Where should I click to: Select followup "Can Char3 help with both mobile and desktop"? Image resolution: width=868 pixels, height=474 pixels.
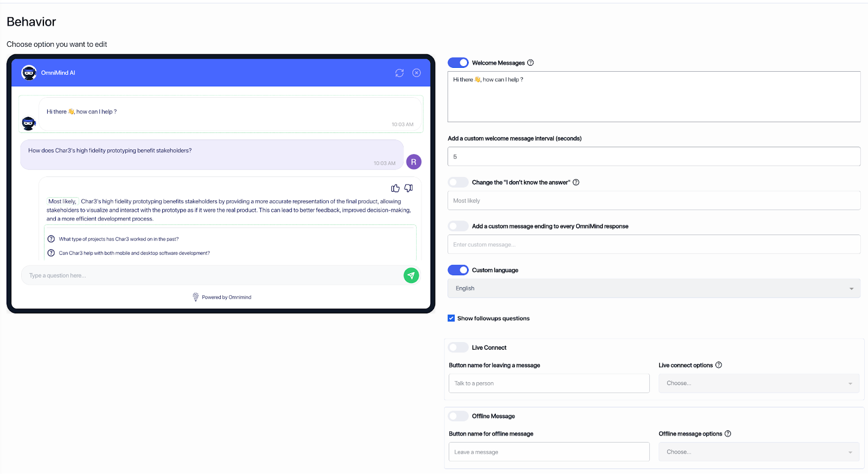pyautogui.click(x=135, y=253)
